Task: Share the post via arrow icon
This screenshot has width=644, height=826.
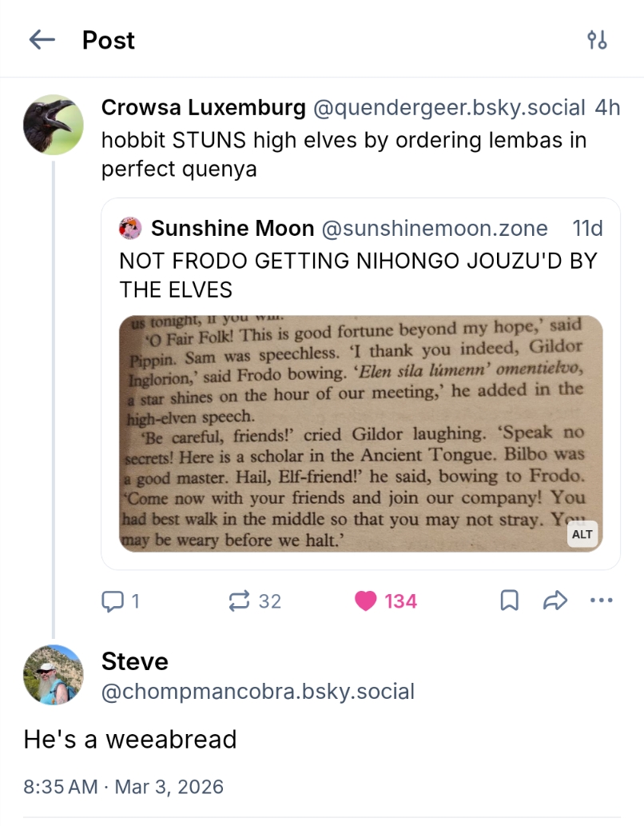Action: point(555,601)
